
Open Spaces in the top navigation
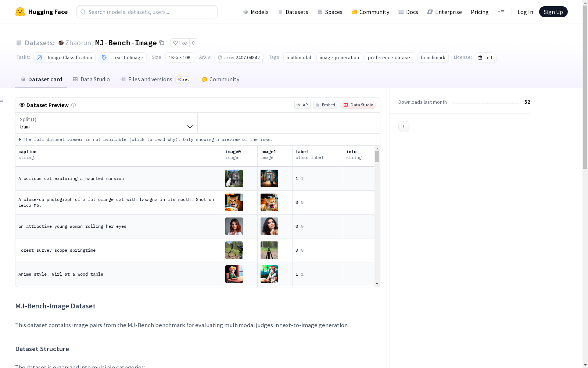tap(330, 12)
